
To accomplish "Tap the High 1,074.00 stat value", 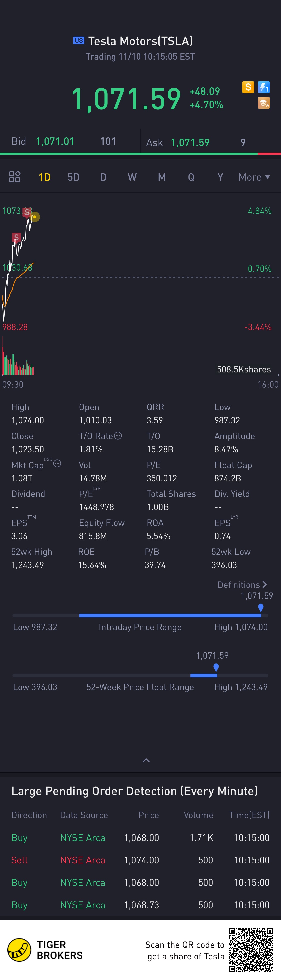I will (x=28, y=420).
